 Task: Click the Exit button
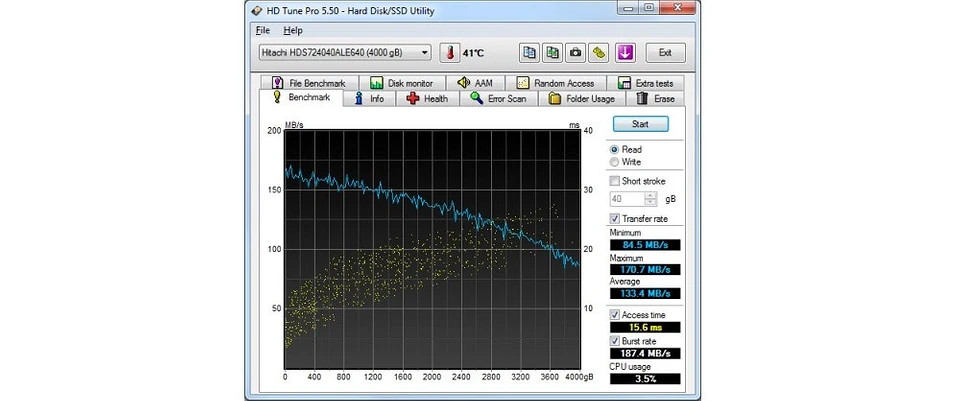tap(665, 53)
